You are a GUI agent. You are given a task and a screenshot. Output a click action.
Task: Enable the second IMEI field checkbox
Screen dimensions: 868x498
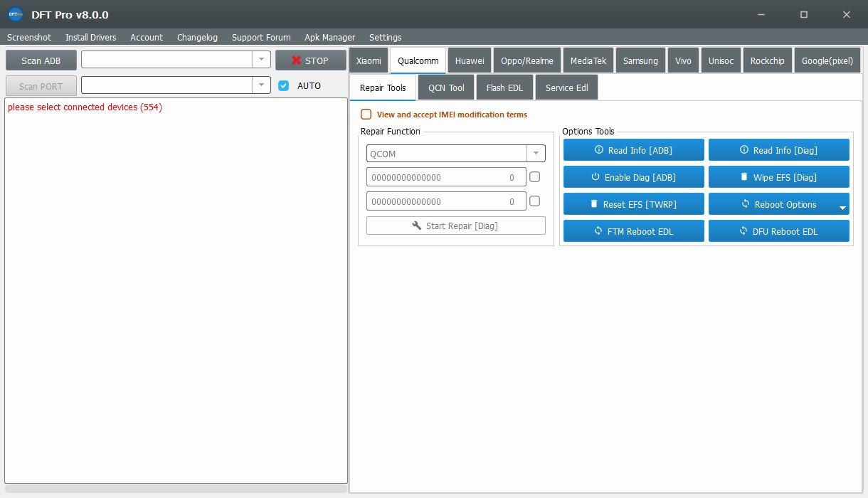click(x=535, y=201)
